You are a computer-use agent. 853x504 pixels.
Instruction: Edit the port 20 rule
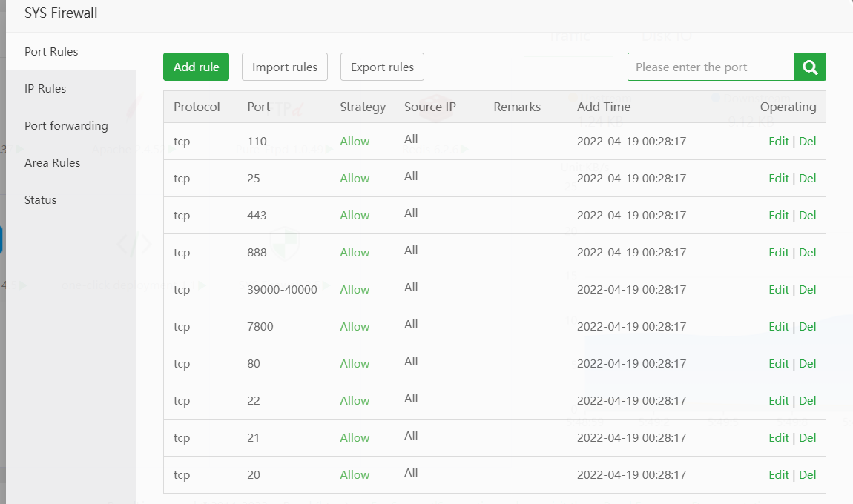click(x=778, y=475)
